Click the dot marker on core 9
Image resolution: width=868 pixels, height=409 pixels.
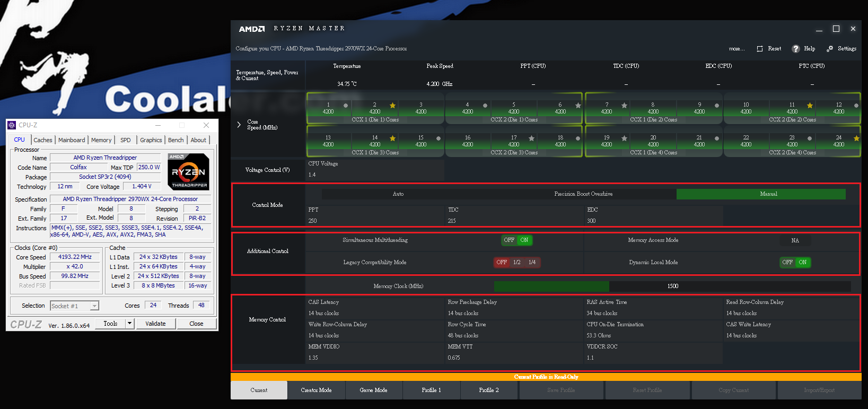coord(717,106)
